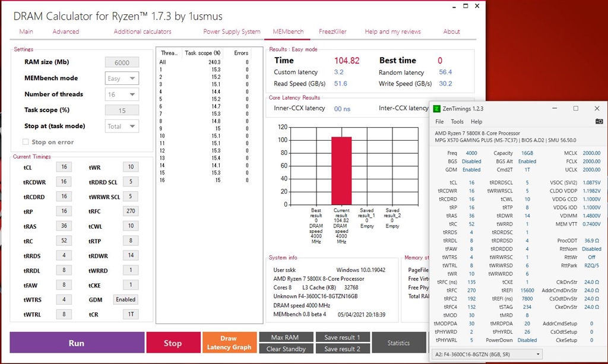Click Inner-CCX latency 00 ns value
Screen dimensions: 608x364
coord(342,109)
